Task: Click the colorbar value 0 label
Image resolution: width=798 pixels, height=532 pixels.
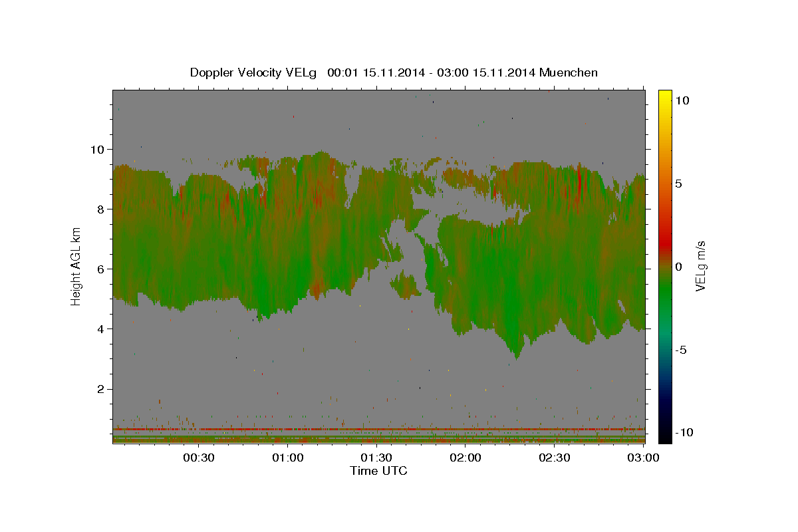Action: (x=679, y=267)
